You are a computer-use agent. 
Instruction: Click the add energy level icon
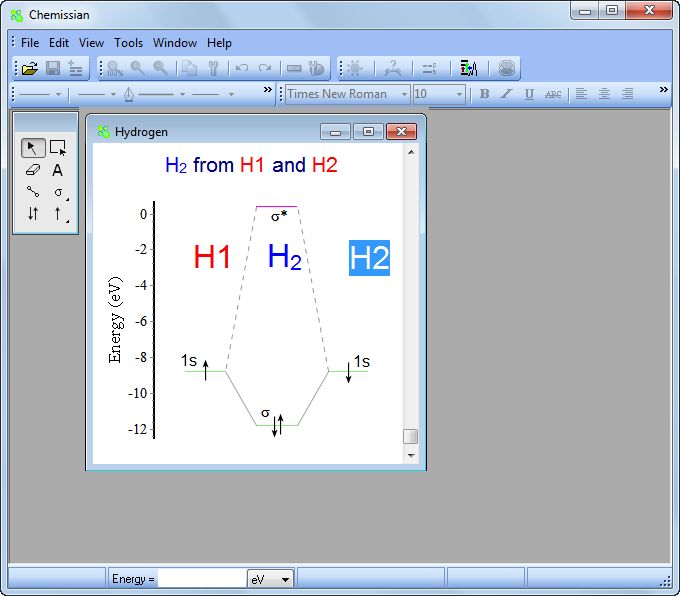pyautogui.click(x=75, y=69)
